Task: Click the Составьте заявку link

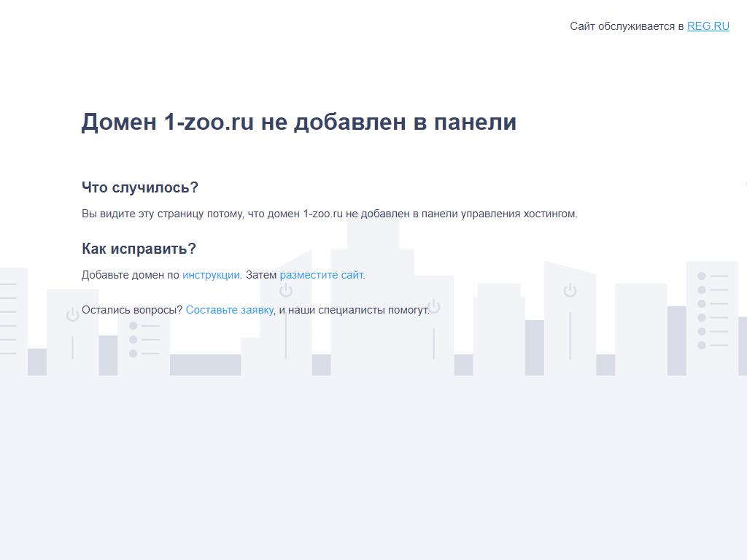Action: (229, 310)
